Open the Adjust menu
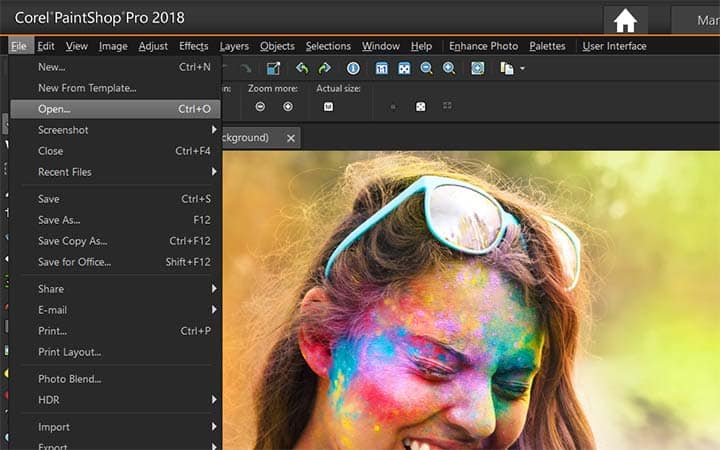This screenshot has width=720, height=450. tap(153, 46)
